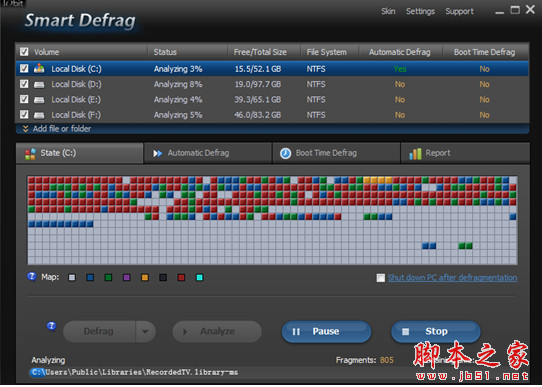Click the purple map legend swatch

127,277
